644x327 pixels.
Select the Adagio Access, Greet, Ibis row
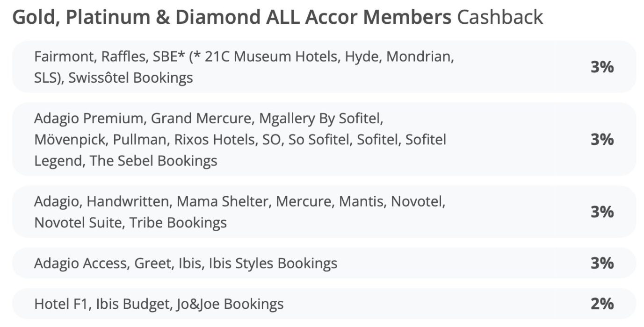[324, 263]
